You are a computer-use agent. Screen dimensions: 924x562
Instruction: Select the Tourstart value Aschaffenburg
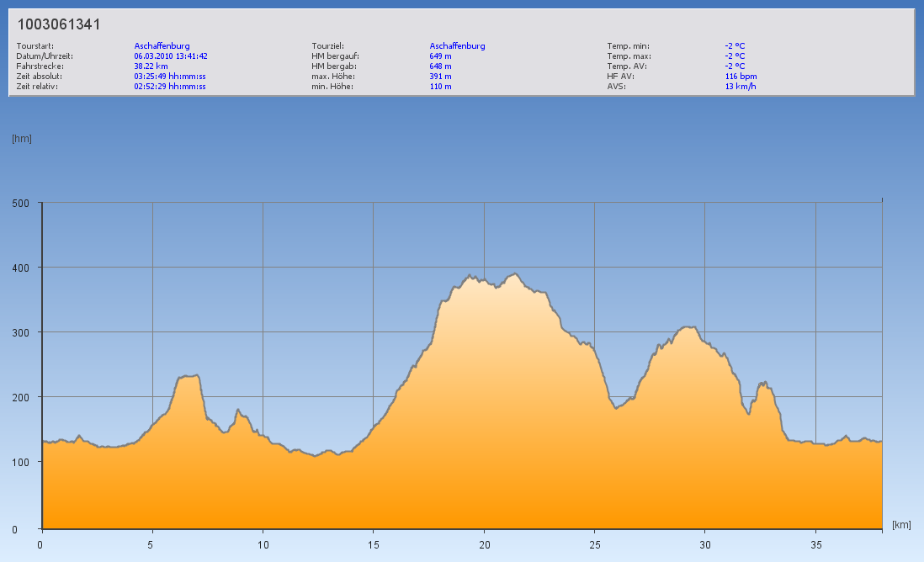click(162, 45)
